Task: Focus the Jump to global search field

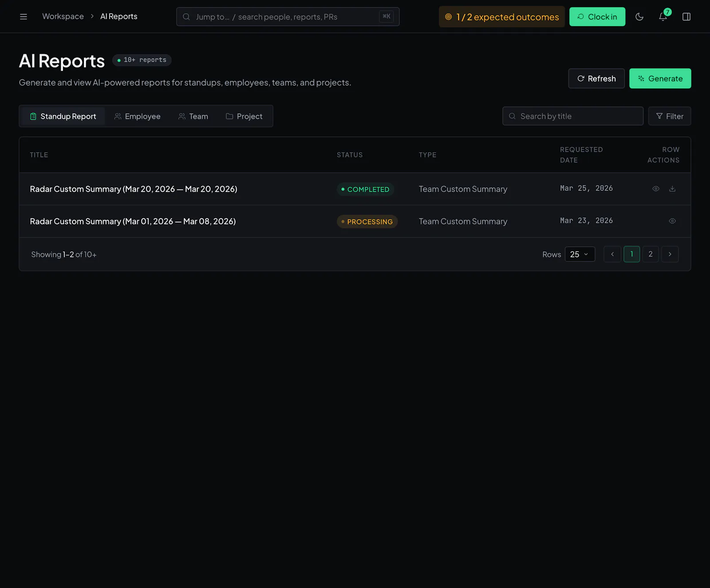Action: (x=288, y=17)
